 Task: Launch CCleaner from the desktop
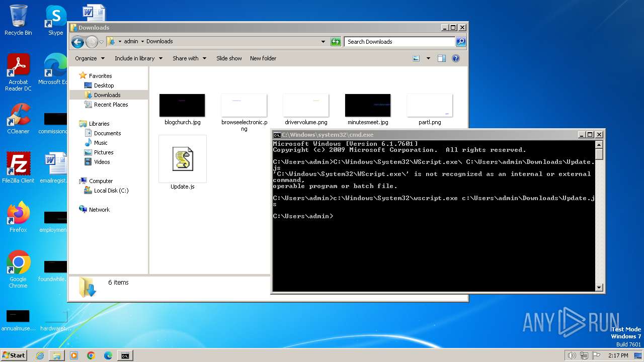pyautogui.click(x=18, y=119)
